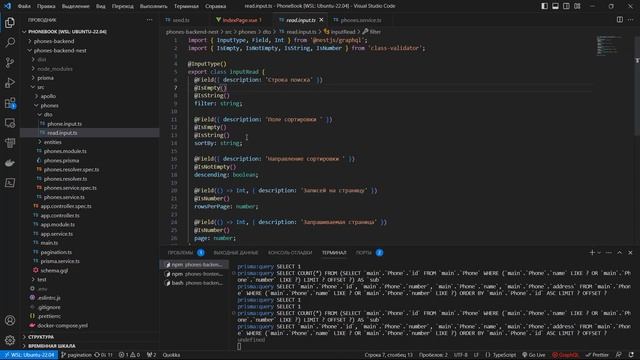Open the Customize Layout icon

click(577, 6)
